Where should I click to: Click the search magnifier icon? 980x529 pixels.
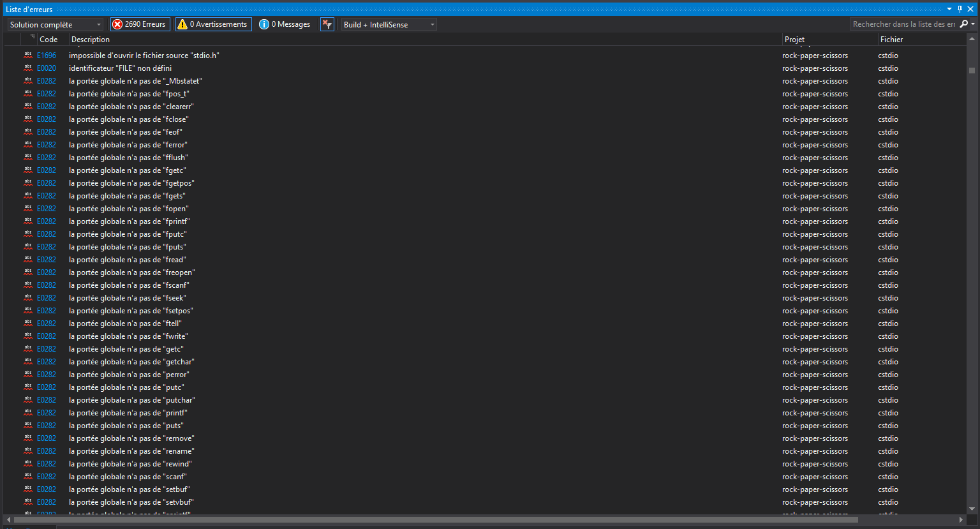(x=963, y=24)
